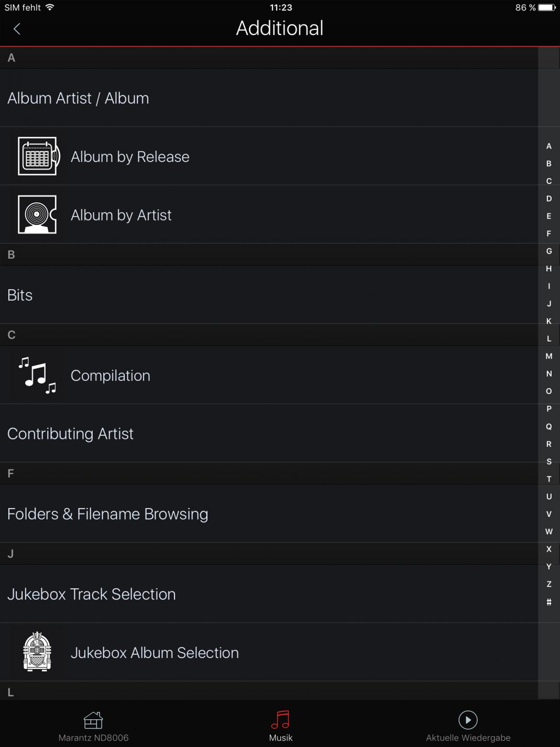
Task: Tap the Marantz ND8006 house icon
Action: 93,720
